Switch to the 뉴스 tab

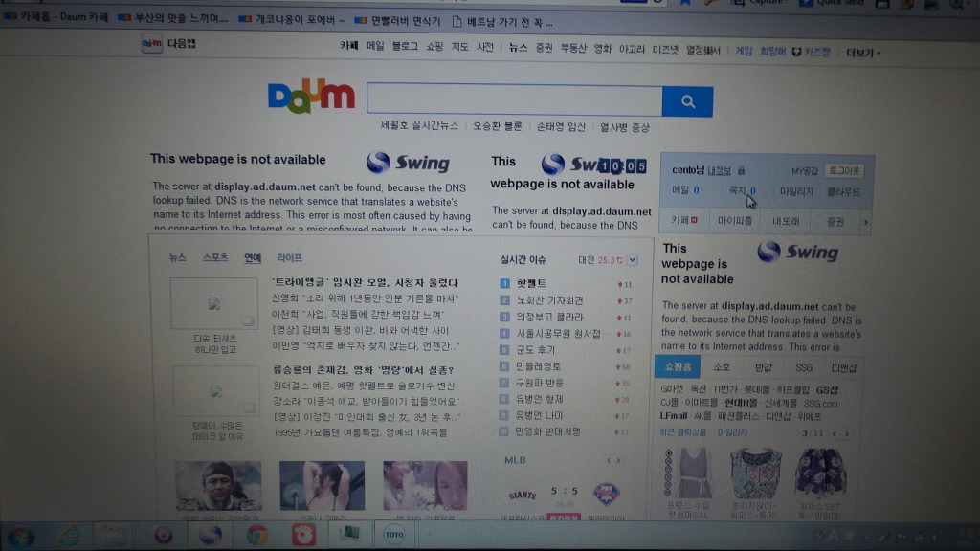click(177, 256)
